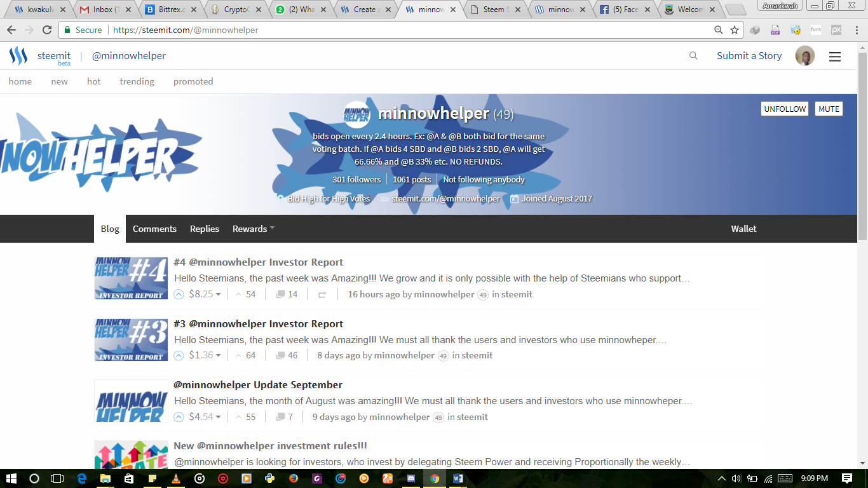Go to the new feed

tap(60, 81)
